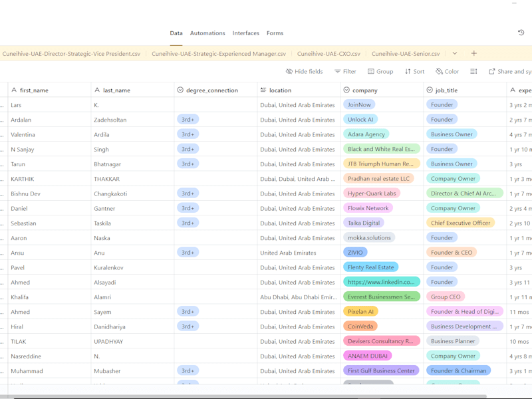The height and width of the screenshot is (399, 532).
Task: Open Cuneihive-UAE-Director-Strategic-Vice President.csv table
Action: (x=71, y=54)
